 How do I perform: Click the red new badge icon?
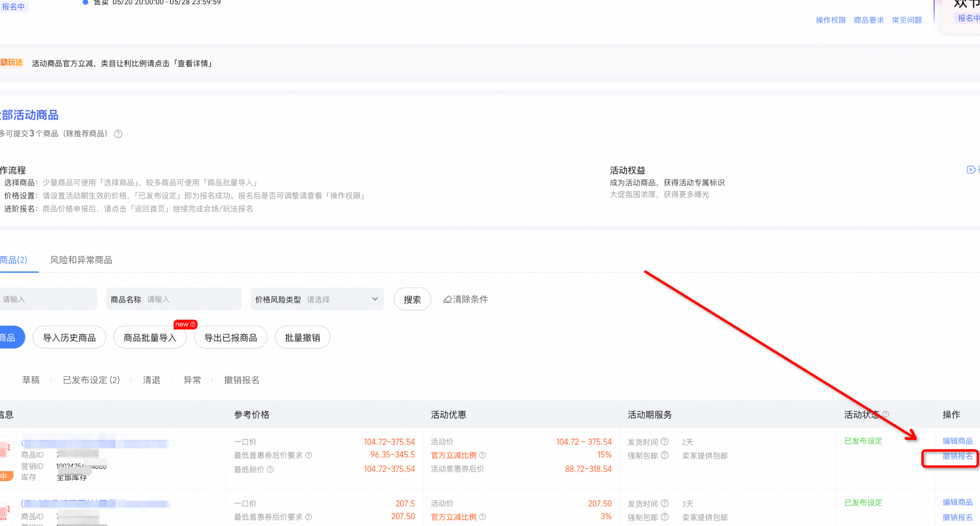coord(185,324)
